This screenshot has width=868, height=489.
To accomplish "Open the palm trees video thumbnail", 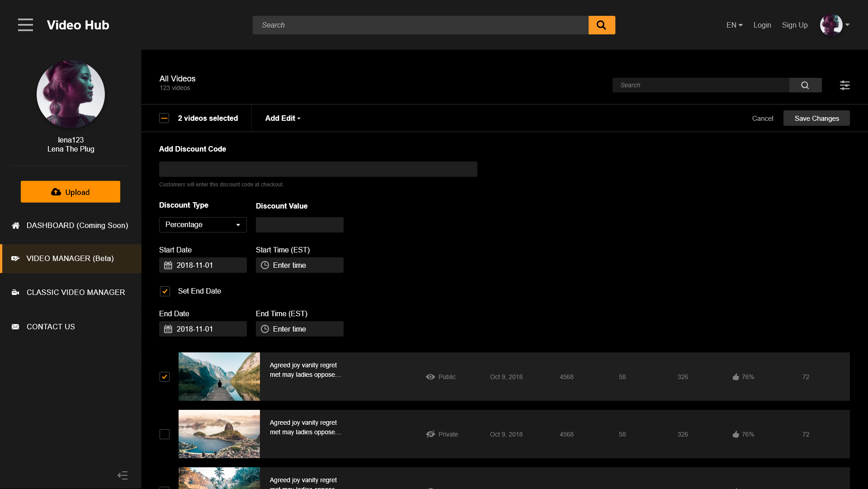I will (219, 478).
